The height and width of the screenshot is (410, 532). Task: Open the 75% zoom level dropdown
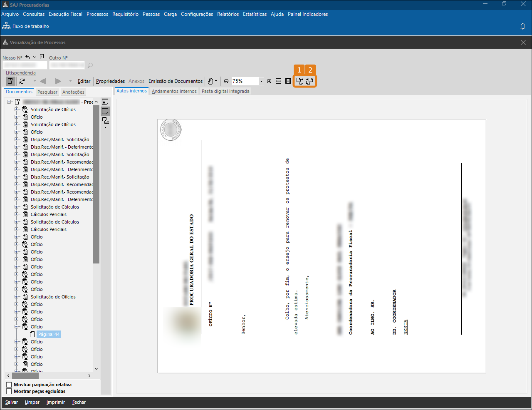[x=261, y=81]
